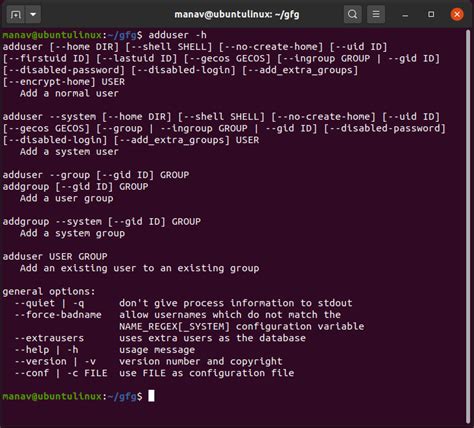Open the terminal search
This screenshot has height=428, width=474.
pyautogui.click(x=352, y=14)
